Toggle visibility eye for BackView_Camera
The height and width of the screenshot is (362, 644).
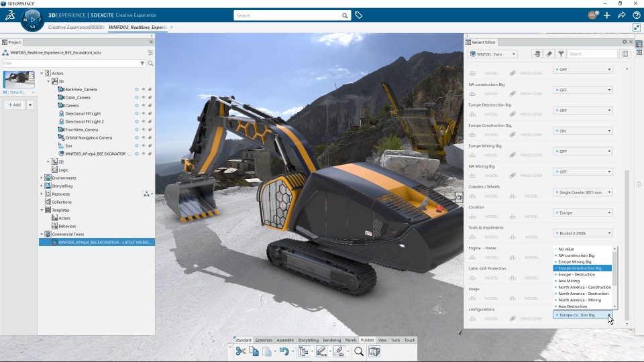pos(144,89)
